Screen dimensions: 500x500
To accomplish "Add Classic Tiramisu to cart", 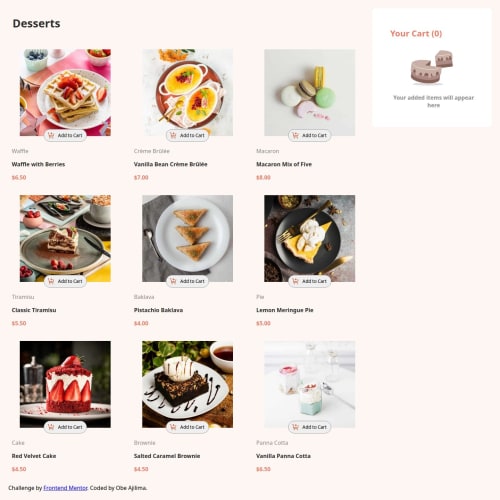I will [65, 281].
